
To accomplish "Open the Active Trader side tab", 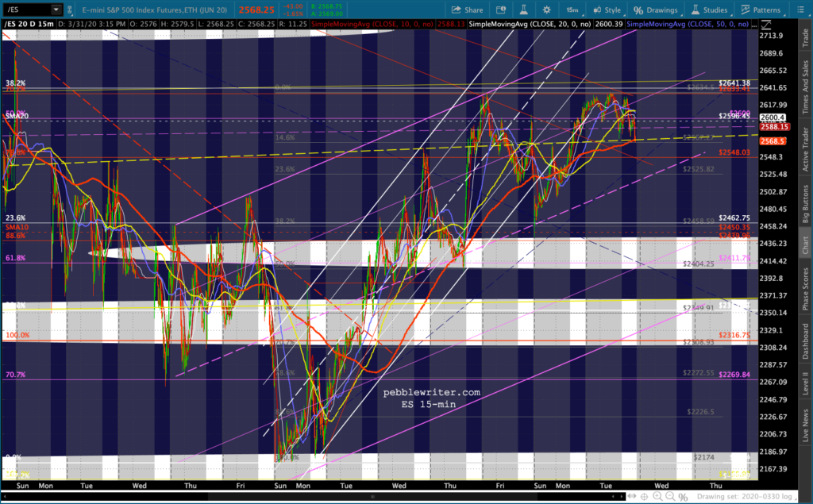I will (805, 149).
